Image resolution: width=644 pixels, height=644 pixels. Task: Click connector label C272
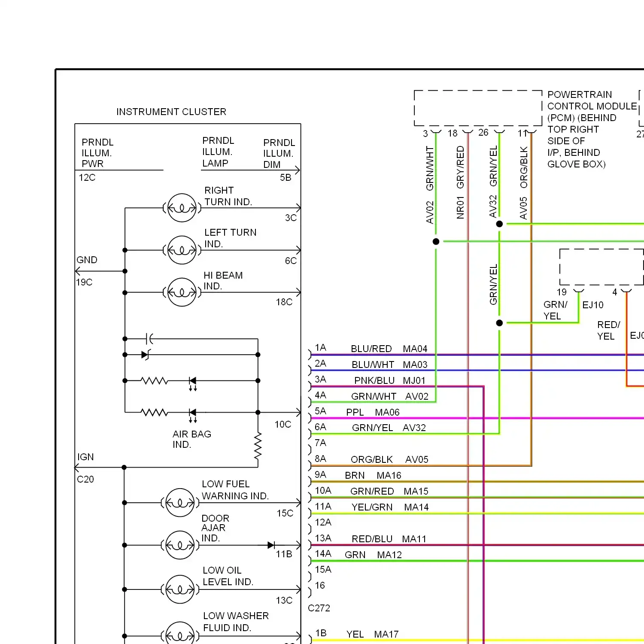[x=319, y=608]
